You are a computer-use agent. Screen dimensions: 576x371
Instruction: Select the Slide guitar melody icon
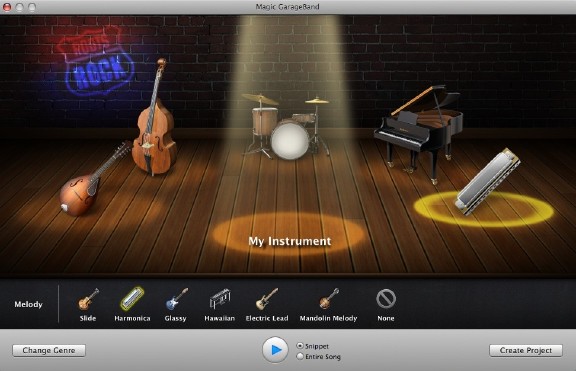88,299
